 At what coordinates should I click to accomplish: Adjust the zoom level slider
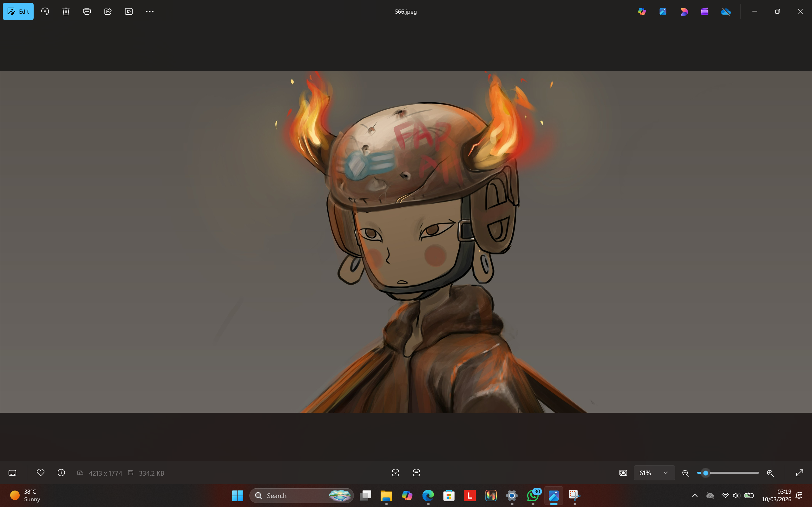coord(728,473)
